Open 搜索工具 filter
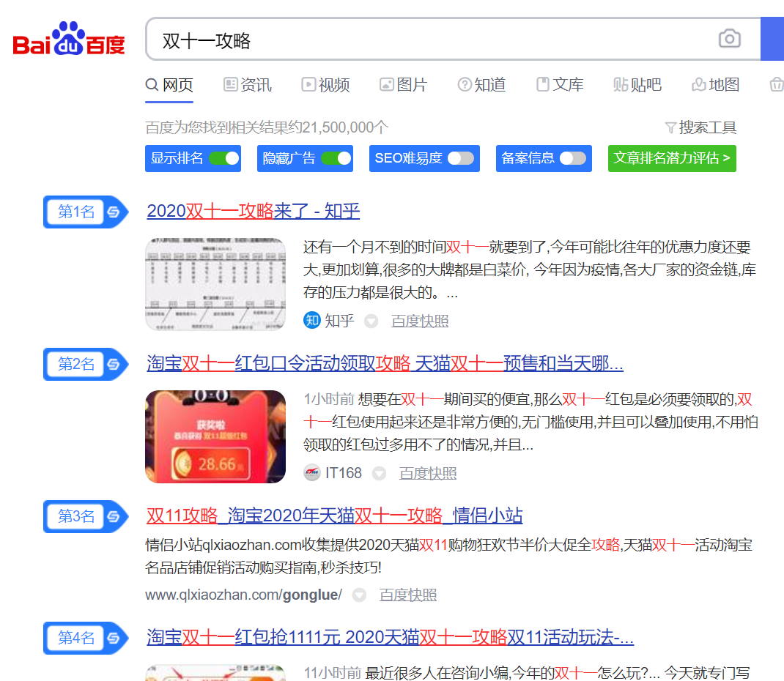The height and width of the screenshot is (681, 784). [x=700, y=127]
